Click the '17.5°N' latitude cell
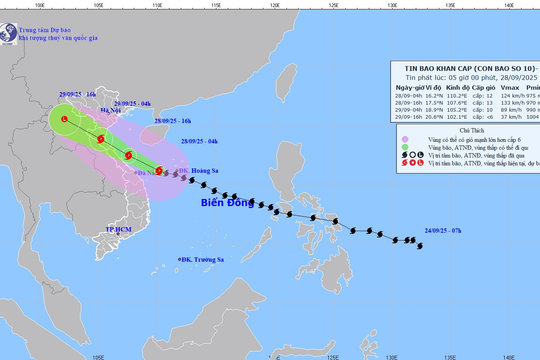 tap(434, 103)
